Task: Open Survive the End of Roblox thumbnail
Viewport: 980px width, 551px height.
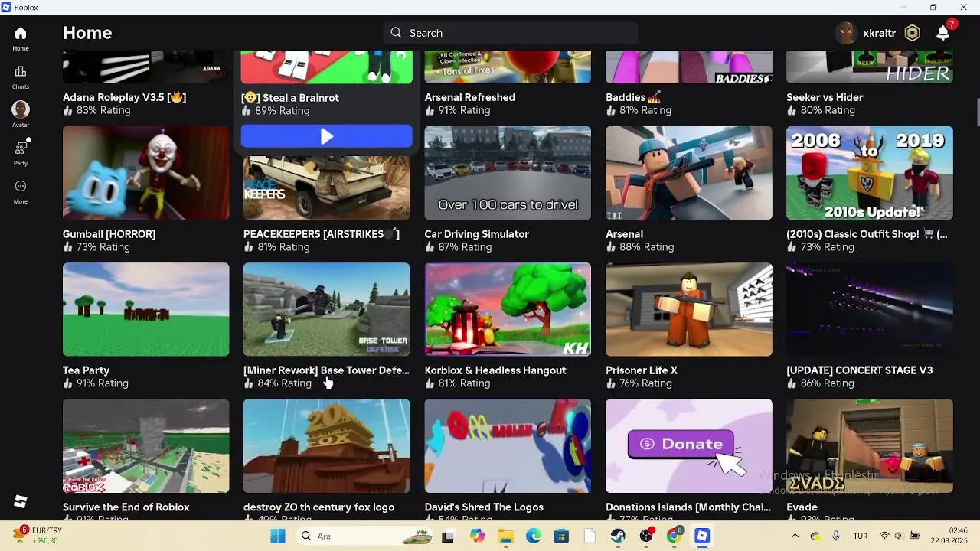Action: click(145, 446)
